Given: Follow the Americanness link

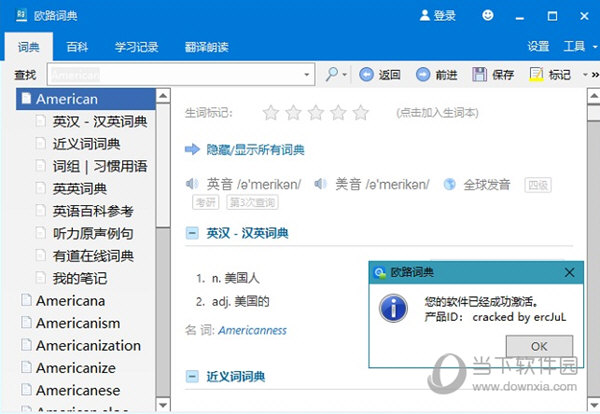Looking at the screenshot, I should click(x=252, y=330).
